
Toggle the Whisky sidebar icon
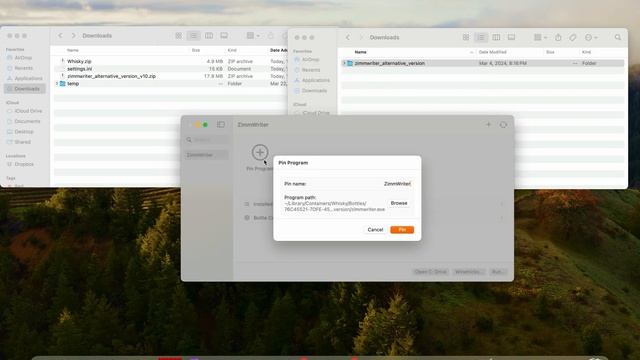[221, 124]
